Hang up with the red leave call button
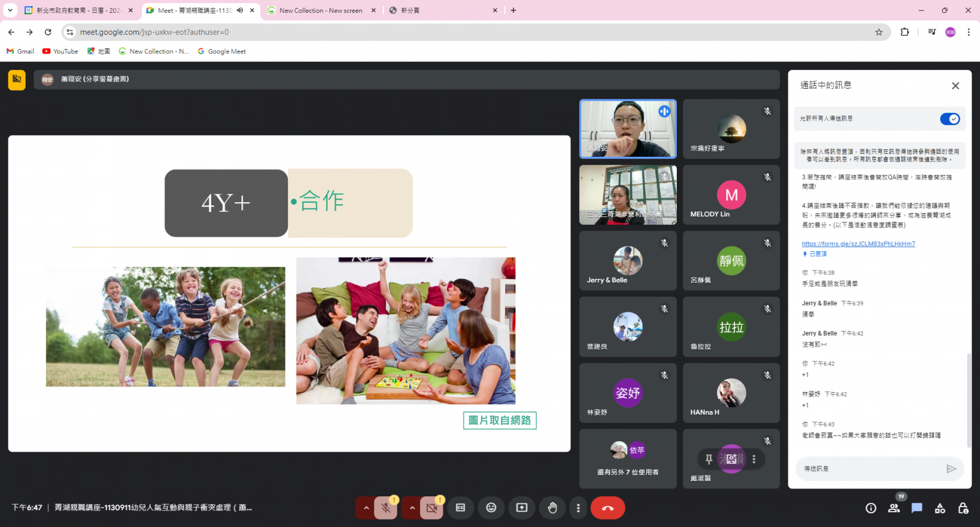This screenshot has width=980, height=527. (x=608, y=507)
